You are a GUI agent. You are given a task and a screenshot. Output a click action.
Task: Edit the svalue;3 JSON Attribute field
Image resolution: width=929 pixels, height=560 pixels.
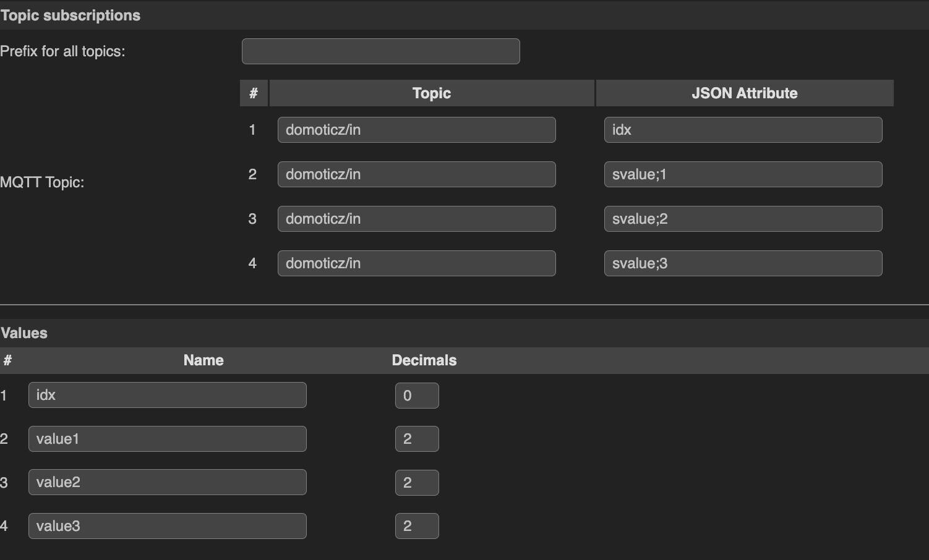click(x=743, y=263)
